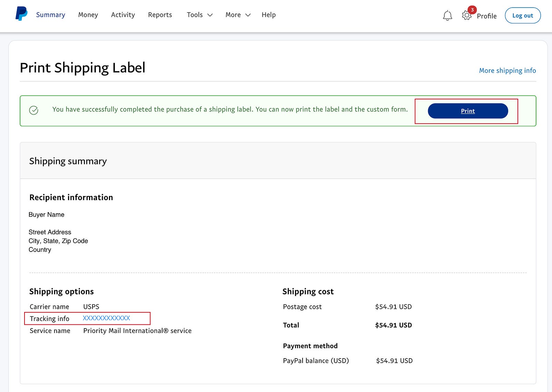Go to the Summary tab
Screen dimensions: 552x392
50,15
